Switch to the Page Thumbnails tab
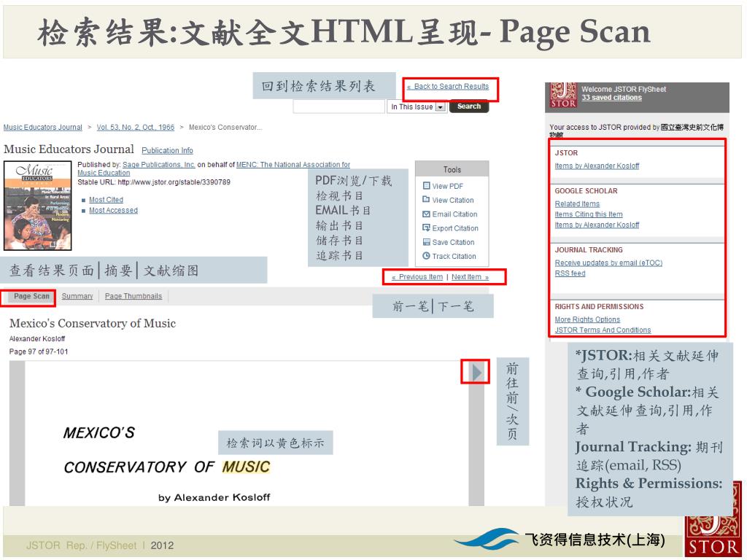747x560 pixels. [133, 296]
